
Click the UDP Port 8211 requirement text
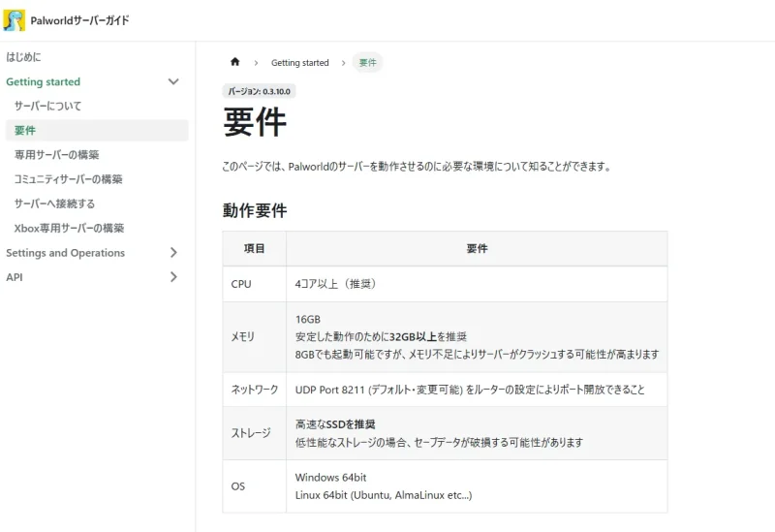point(470,390)
